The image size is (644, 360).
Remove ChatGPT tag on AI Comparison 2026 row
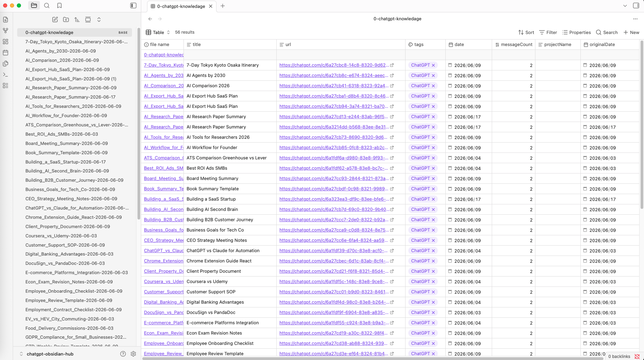(433, 86)
